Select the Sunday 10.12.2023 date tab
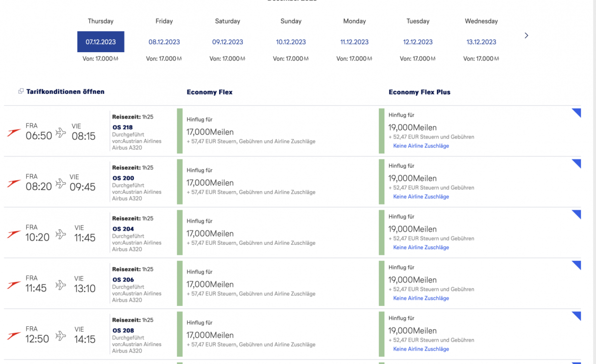The height and width of the screenshot is (364, 596). click(291, 42)
